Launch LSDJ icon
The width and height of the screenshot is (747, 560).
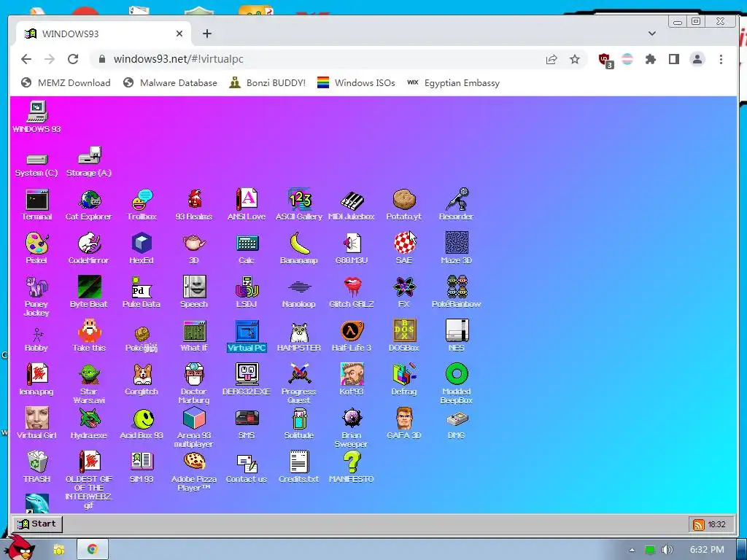pyautogui.click(x=247, y=292)
